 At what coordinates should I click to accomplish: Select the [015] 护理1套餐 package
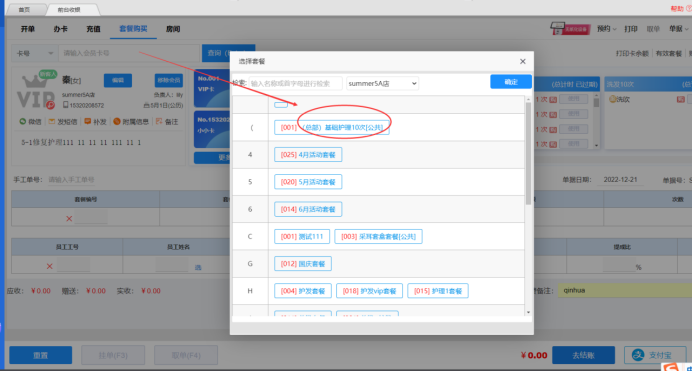click(438, 291)
